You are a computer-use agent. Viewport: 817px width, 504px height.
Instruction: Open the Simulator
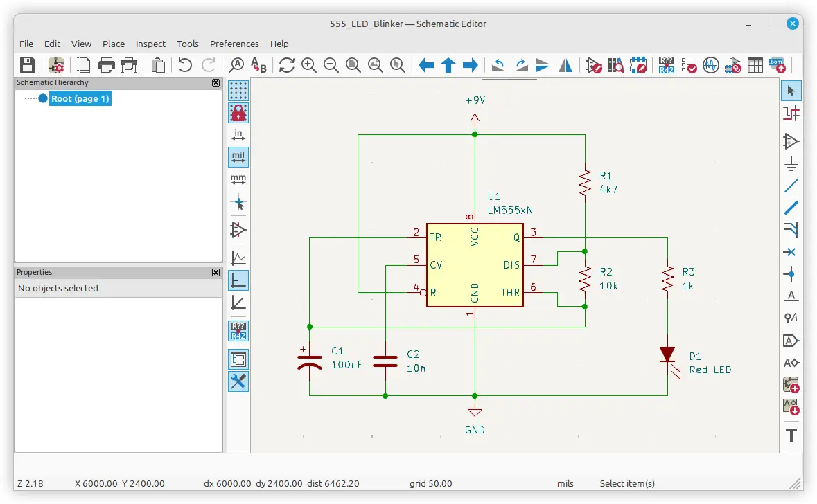711,65
